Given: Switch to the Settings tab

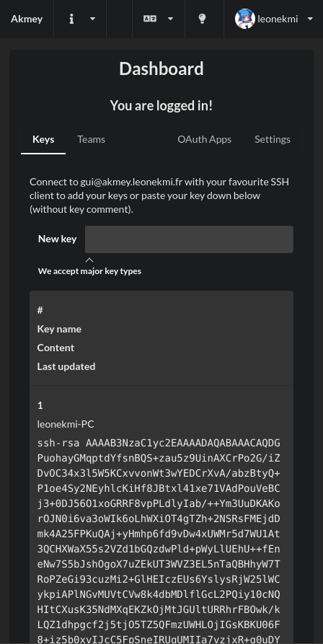Looking at the screenshot, I should (273, 140).
